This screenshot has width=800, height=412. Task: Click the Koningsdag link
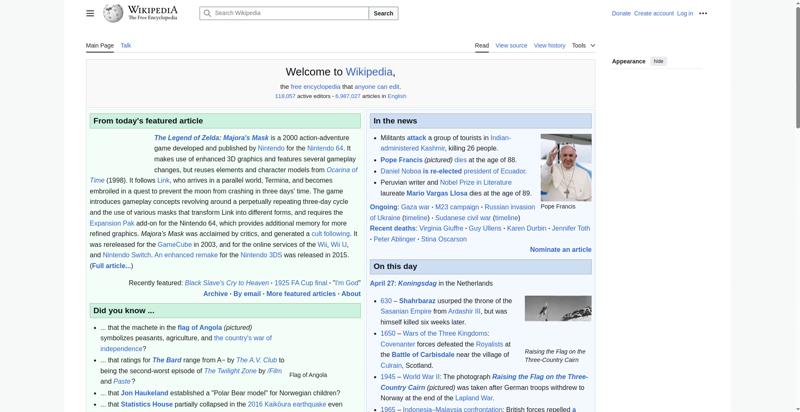click(417, 284)
